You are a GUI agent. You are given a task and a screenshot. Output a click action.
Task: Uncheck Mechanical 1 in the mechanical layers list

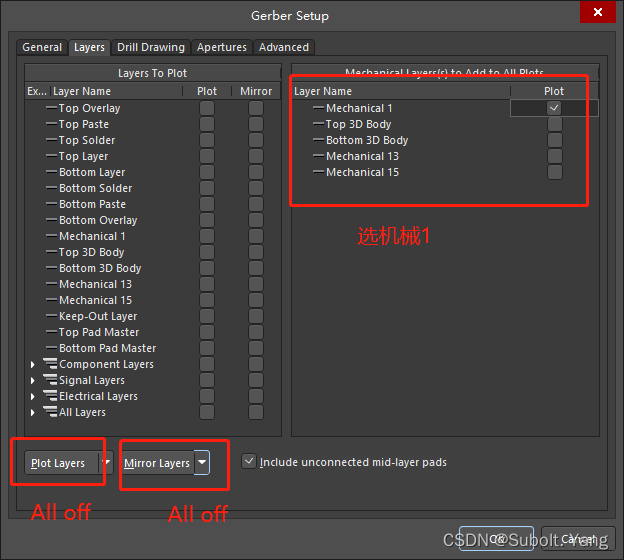(554, 108)
